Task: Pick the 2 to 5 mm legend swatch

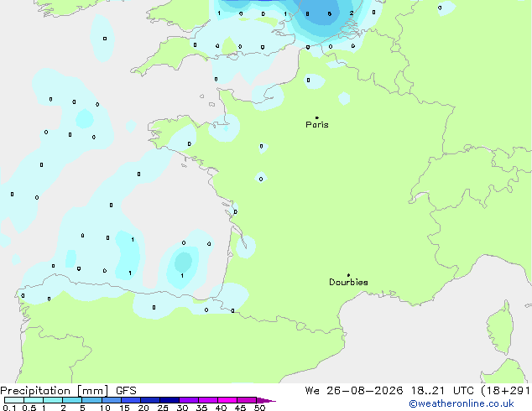Action: 72,400
